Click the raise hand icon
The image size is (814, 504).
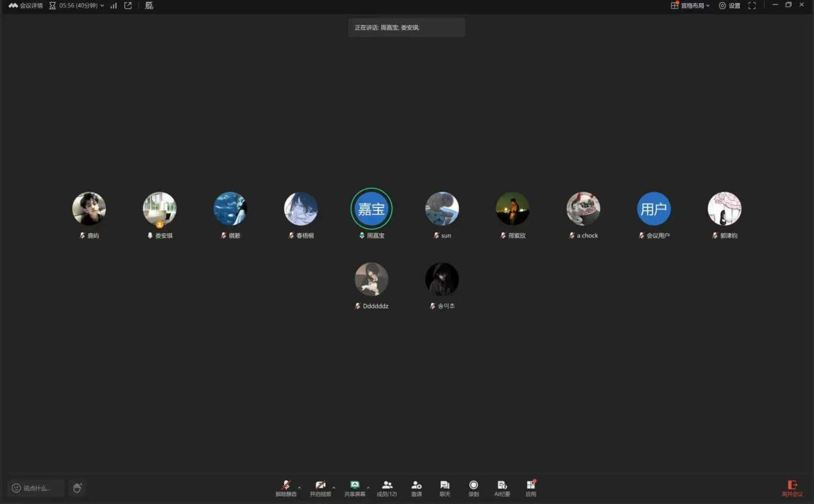tap(77, 488)
